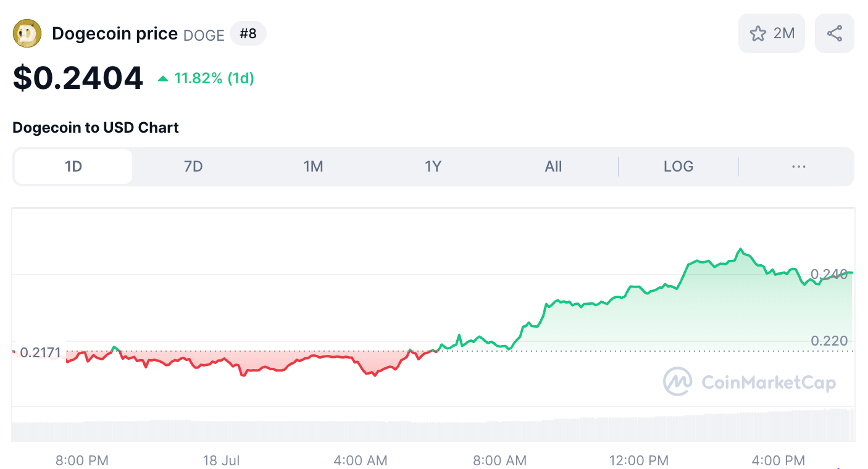The height and width of the screenshot is (469, 868).
Task: Click the star watchlist icon
Action: tap(757, 33)
